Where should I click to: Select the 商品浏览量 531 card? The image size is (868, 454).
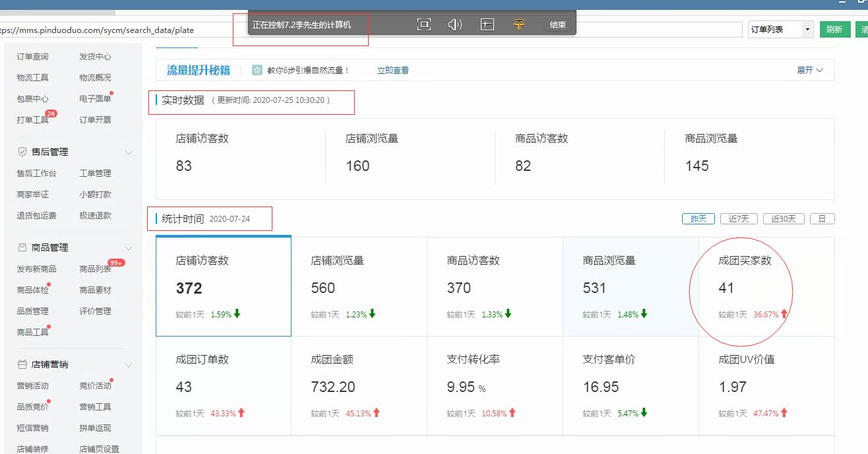pyautogui.click(x=631, y=287)
